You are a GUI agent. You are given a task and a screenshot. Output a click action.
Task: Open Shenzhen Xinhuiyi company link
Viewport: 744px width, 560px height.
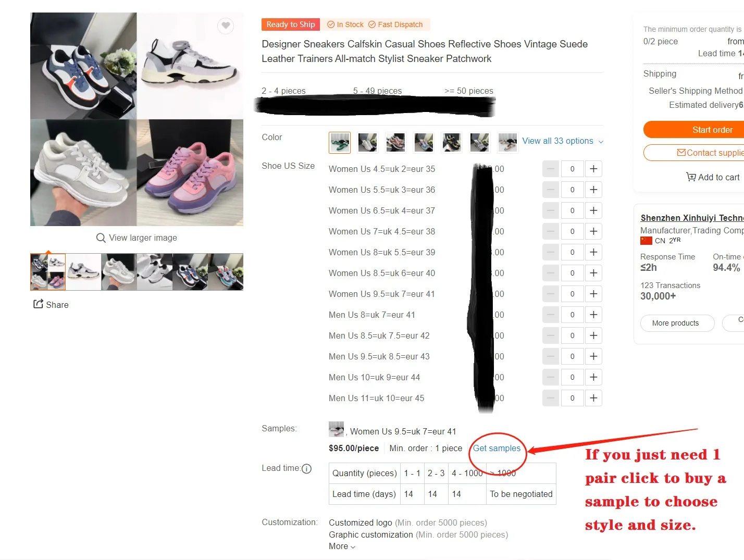(x=692, y=218)
